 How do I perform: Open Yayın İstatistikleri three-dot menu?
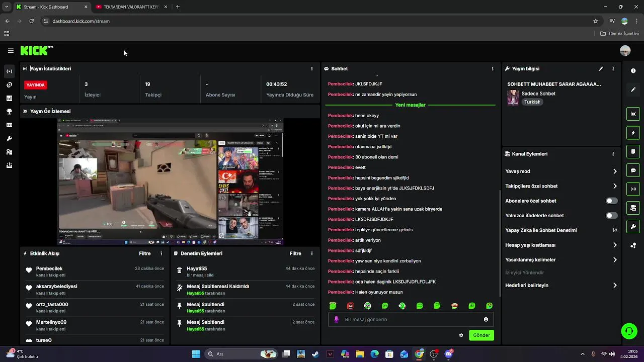[311, 69]
